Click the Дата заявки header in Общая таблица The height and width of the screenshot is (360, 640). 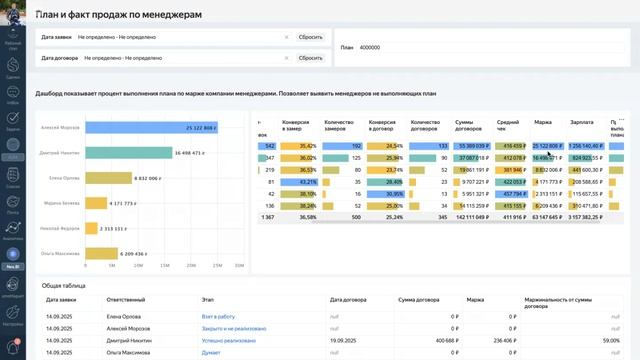[61, 300]
